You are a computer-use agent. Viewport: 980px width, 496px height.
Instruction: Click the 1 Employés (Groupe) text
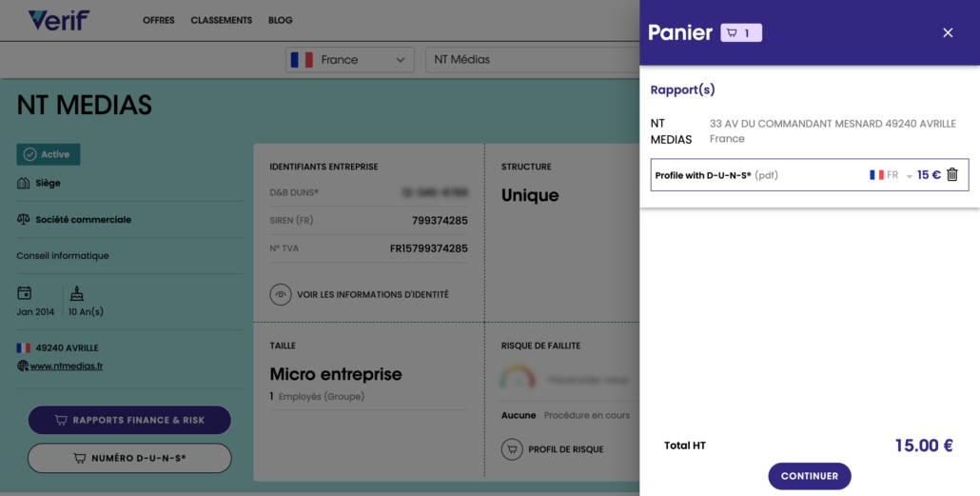click(x=317, y=397)
